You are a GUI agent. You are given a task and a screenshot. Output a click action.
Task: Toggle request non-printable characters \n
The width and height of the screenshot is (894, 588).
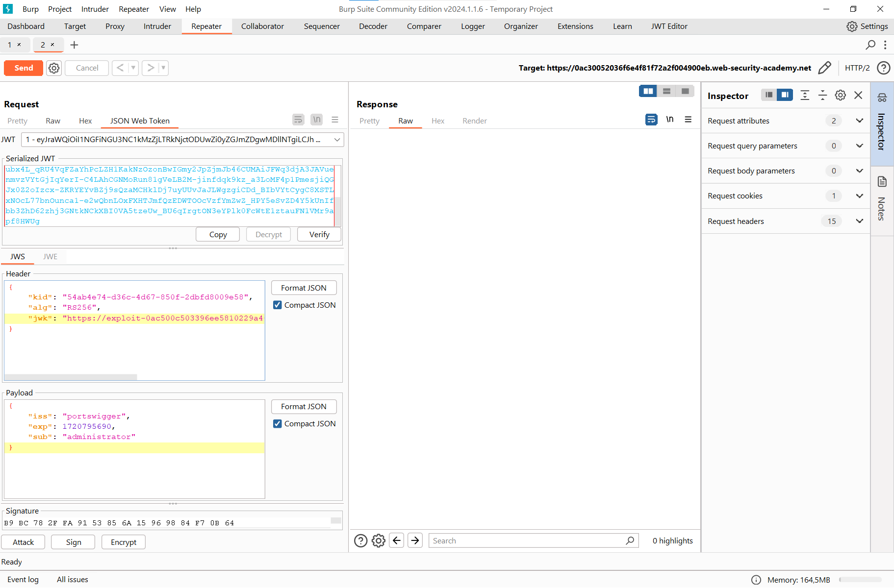click(x=317, y=120)
